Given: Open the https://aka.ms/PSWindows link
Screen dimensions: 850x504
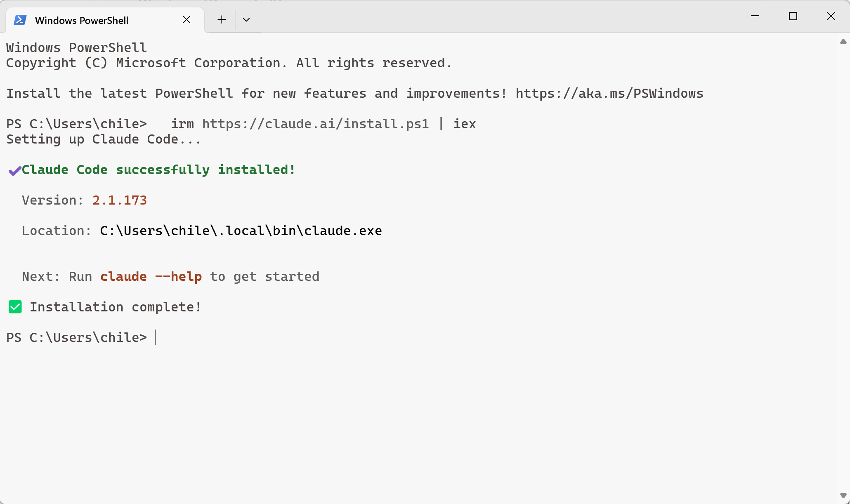Looking at the screenshot, I should (x=609, y=94).
